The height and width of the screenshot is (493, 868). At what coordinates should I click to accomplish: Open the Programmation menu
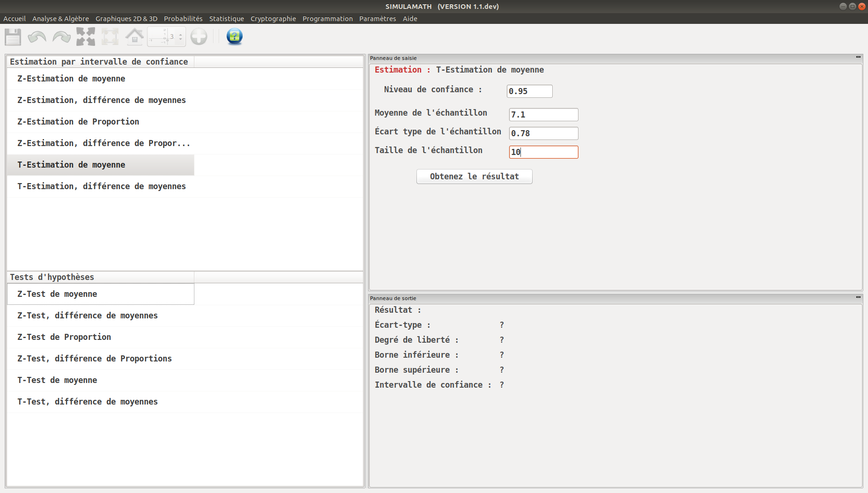(x=327, y=19)
